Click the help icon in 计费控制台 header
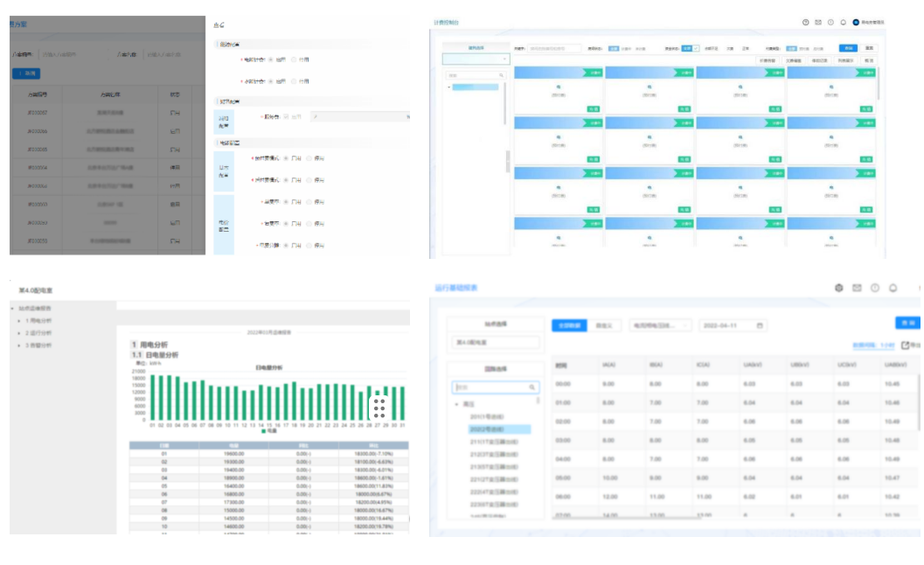 tap(805, 22)
